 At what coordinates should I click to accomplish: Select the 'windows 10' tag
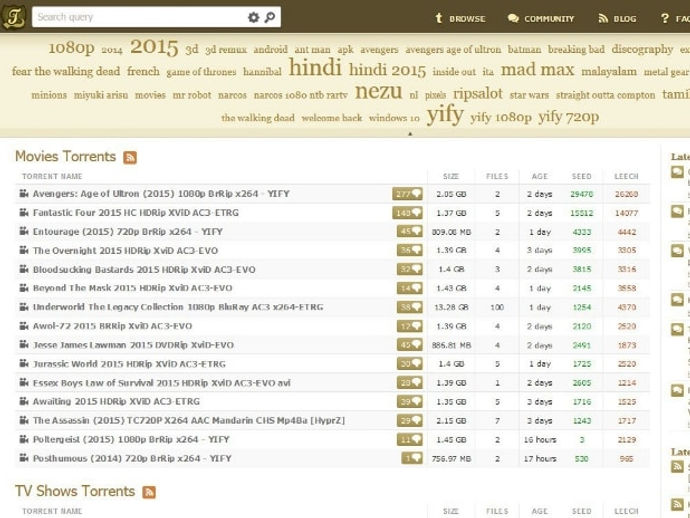click(394, 118)
